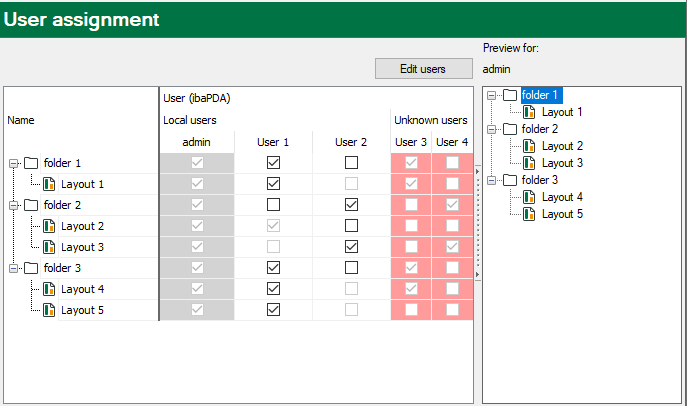Uncheck User 1 checkbox for folder 1
Viewport: 687px width, 406px height.
pyautogui.click(x=273, y=162)
